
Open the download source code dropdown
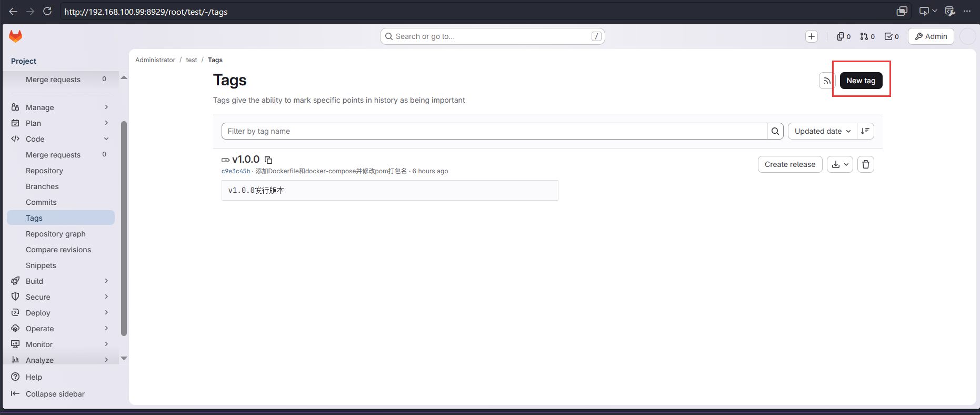(840, 164)
